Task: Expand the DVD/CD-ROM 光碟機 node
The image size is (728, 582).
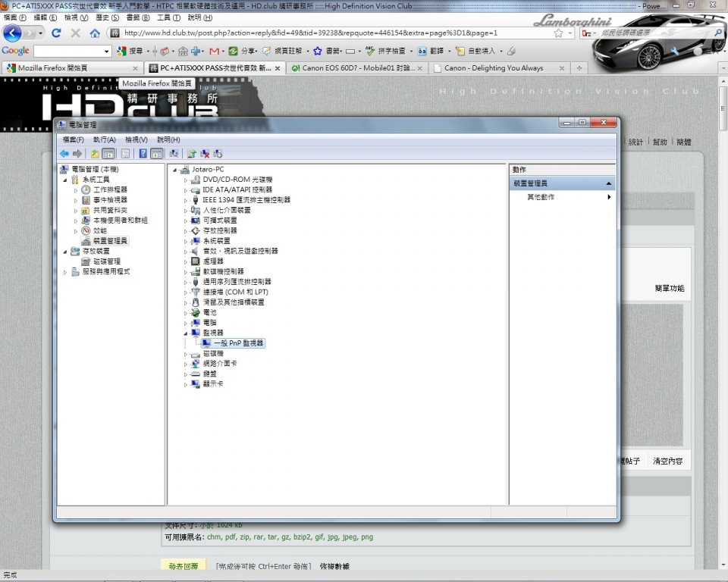Action: click(185, 180)
